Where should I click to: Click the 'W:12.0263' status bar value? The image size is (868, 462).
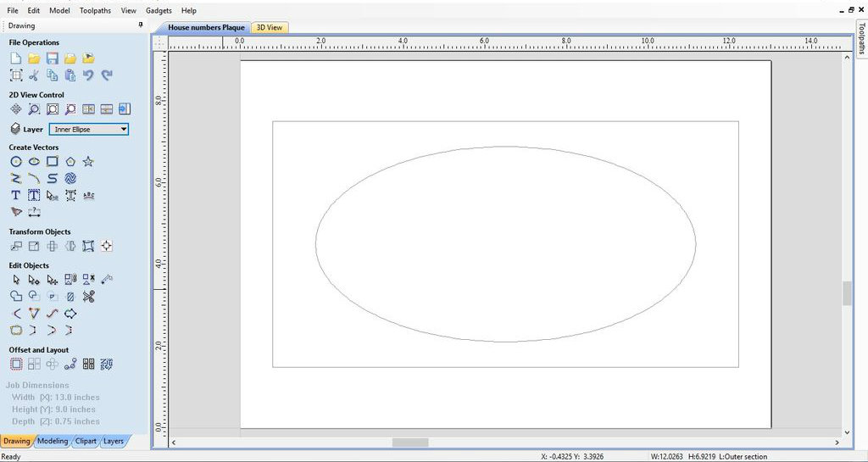click(666, 456)
